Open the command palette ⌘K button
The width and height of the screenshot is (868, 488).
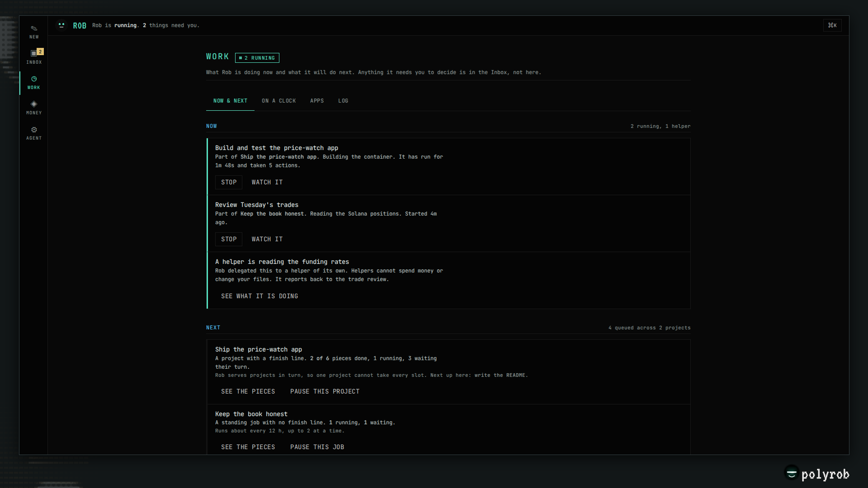(832, 25)
